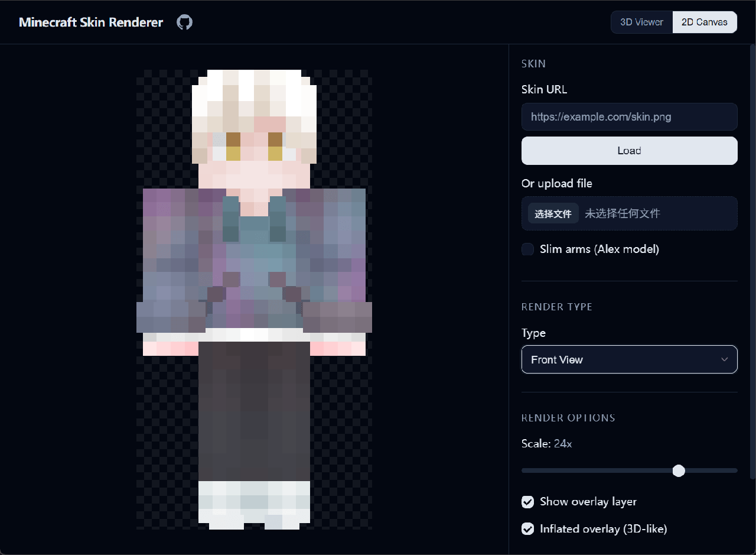Click the chevron arrow in the Type dropdown
This screenshot has height=555, width=756.
(x=724, y=359)
